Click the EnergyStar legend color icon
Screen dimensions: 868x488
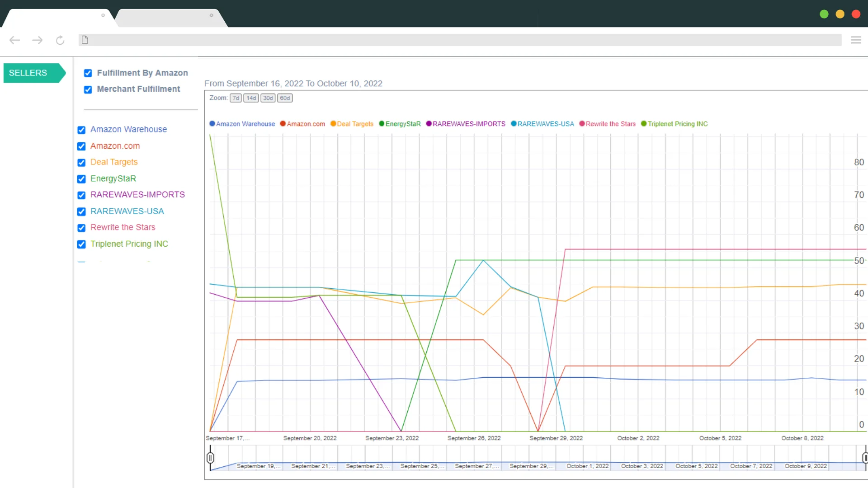pos(382,124)
